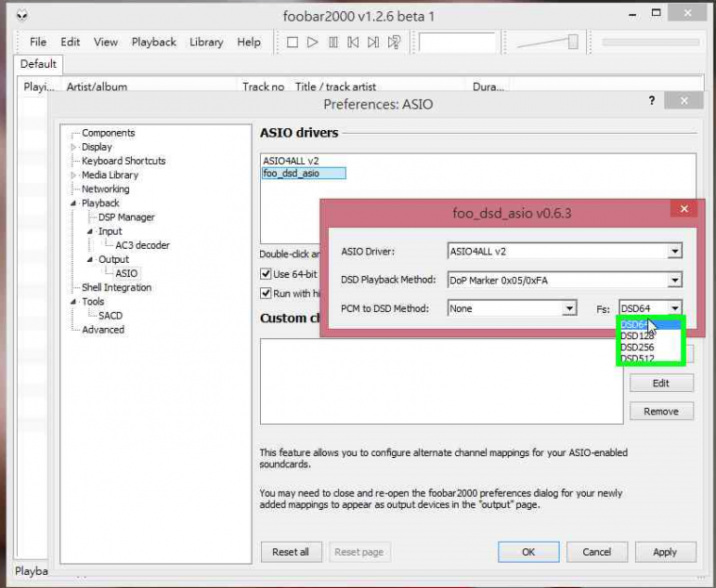Screen dimensions: 716x588
Task: Click the Reset all button
Action: click(291, 552)
